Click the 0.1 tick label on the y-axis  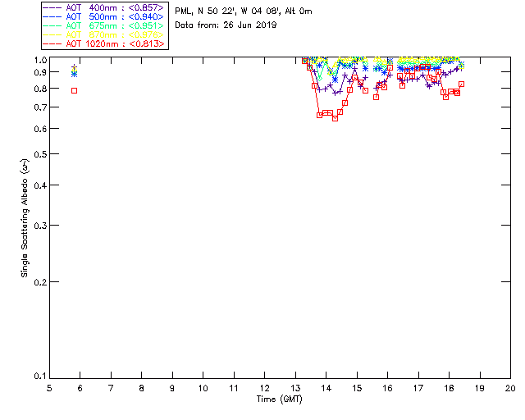pos(40,377)
